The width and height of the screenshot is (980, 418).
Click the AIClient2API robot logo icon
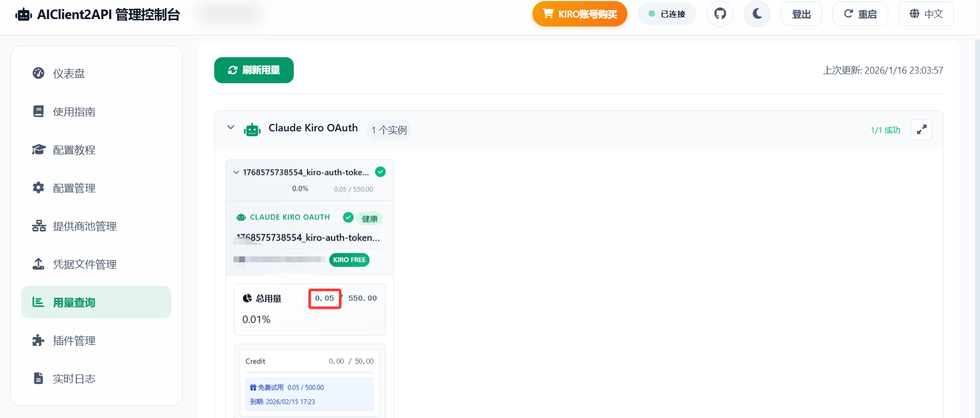[x=23, y=14]
